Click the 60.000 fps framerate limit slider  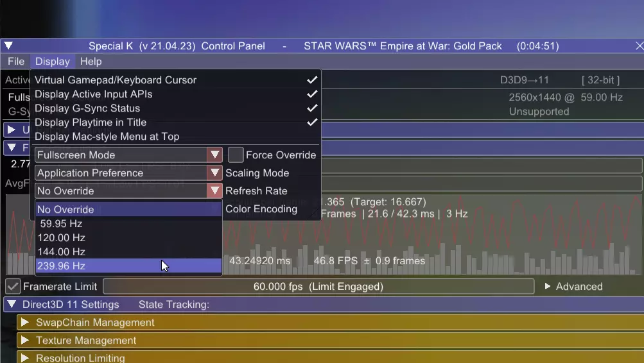click(x=318, y=286)
